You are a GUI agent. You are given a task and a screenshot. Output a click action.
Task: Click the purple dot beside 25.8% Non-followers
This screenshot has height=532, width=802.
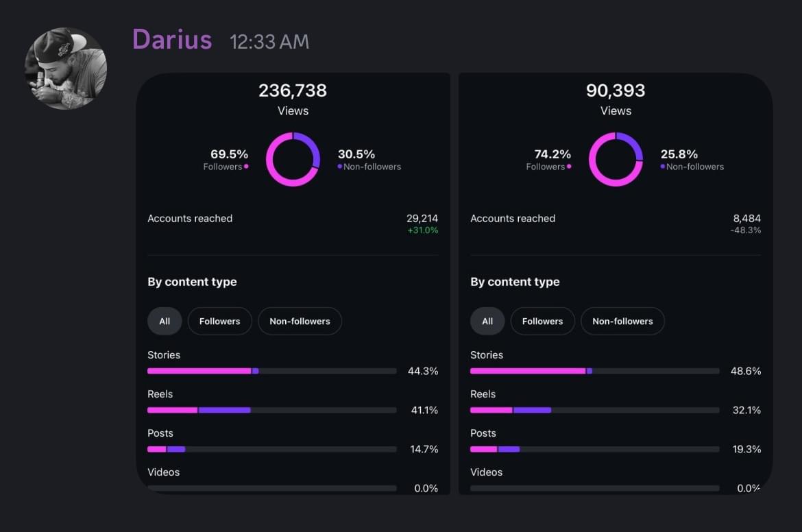coord(663,167)
